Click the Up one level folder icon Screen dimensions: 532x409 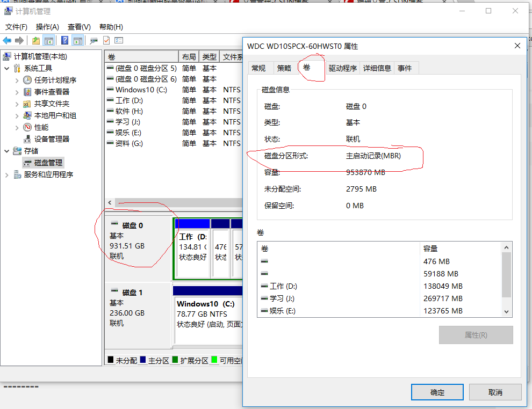36,41
